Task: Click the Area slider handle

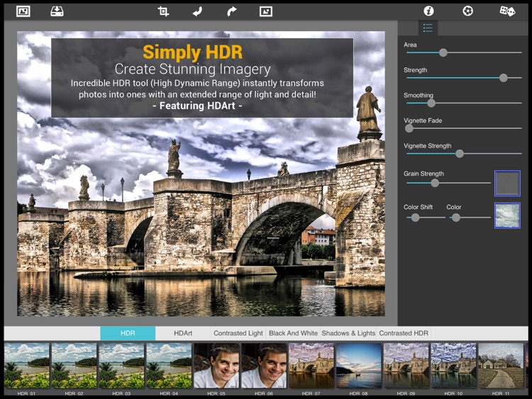Action: point(443,52)
